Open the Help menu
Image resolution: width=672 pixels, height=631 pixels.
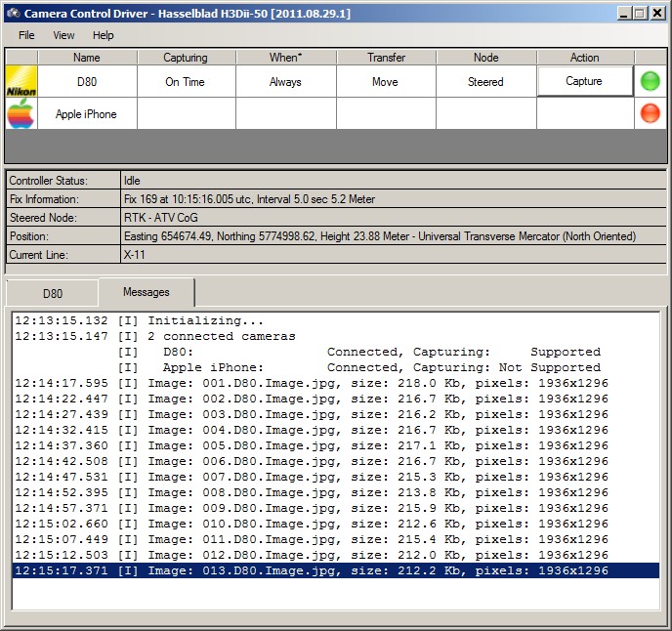tap(103, 35)
